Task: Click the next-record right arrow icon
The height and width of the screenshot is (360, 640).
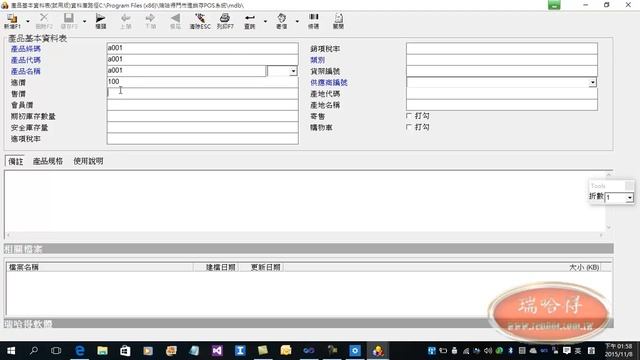Action: click(150, 21)
